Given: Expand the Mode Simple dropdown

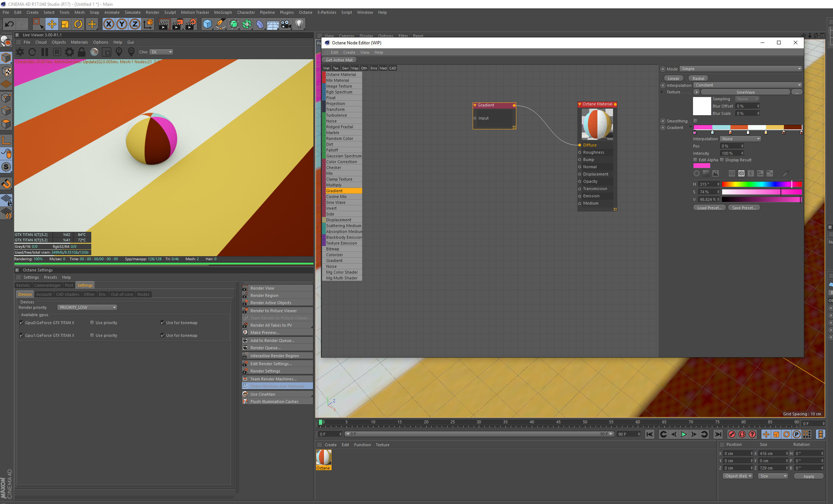Looking at the screenshot, I should click(x=741, y=69).
